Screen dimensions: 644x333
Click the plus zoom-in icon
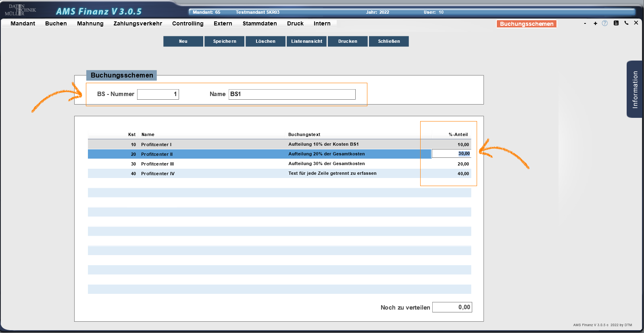point(595,23)
